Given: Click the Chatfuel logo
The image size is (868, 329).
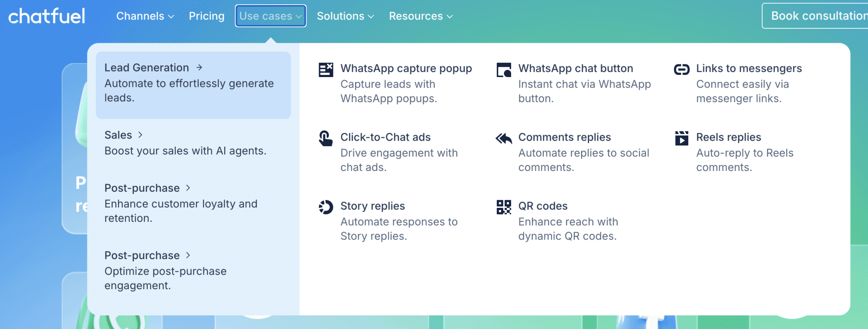Looking at the screenshot, I should [x=47, y=16].
